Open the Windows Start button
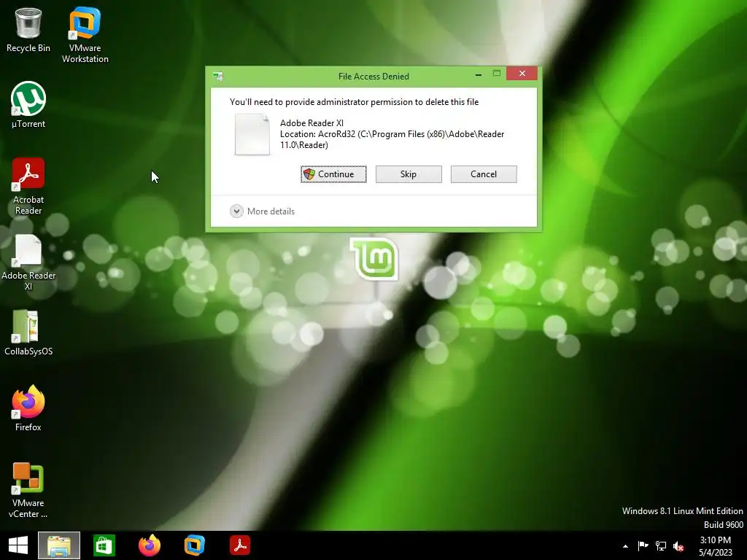This screenshot has height=560, width=747. click(x=18, y=545)
